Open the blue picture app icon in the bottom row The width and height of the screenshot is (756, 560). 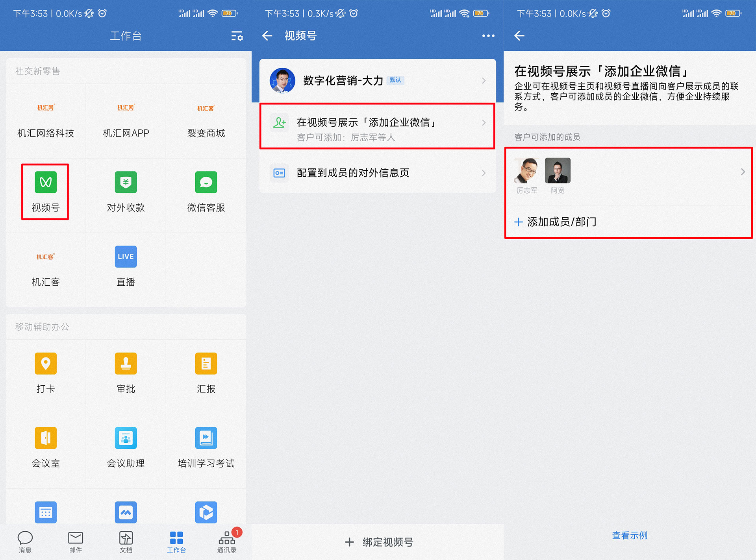pos(126,512)
